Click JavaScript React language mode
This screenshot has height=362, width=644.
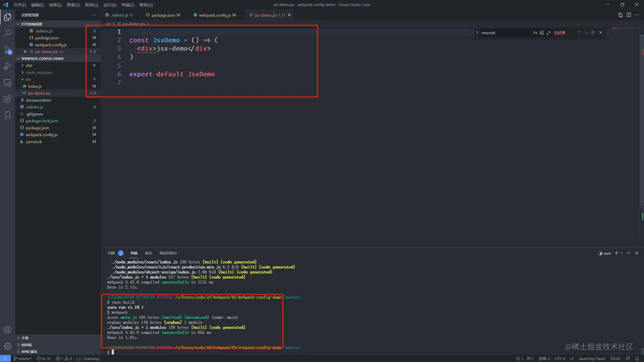592,359
